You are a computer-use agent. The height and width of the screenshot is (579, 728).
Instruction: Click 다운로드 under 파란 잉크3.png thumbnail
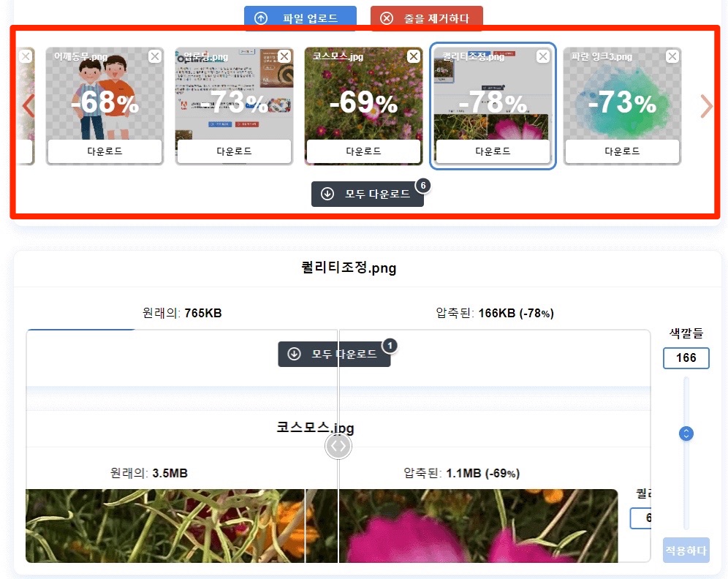pos(622,151)
